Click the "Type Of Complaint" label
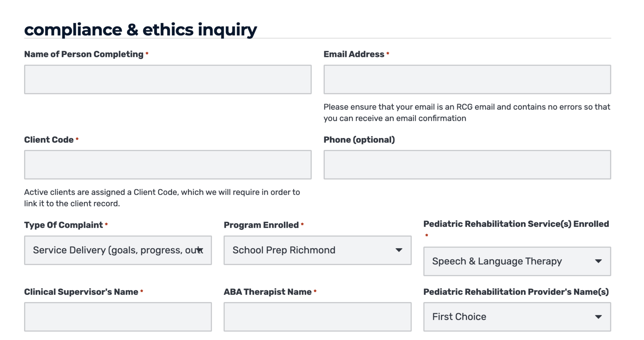The height and width of the screenshot is (340, 644). click(63, 225)
